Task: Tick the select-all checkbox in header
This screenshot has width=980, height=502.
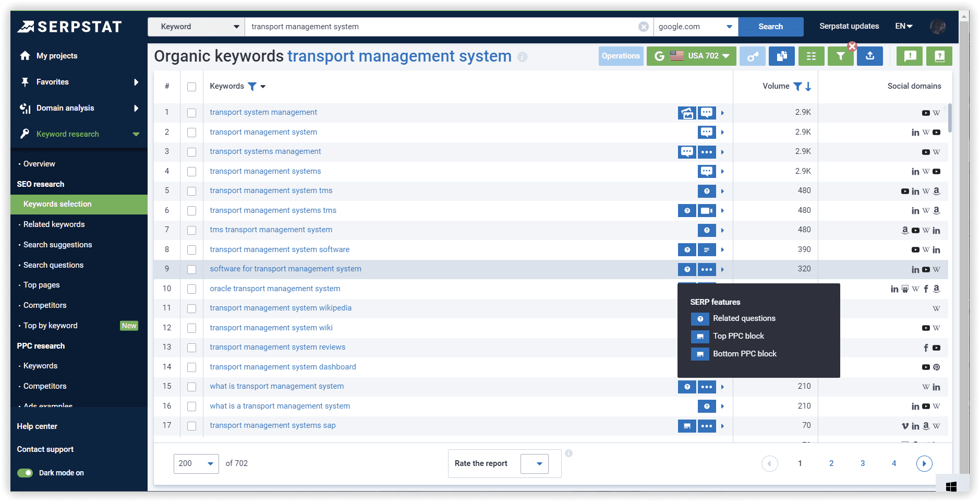Action: 191,87
